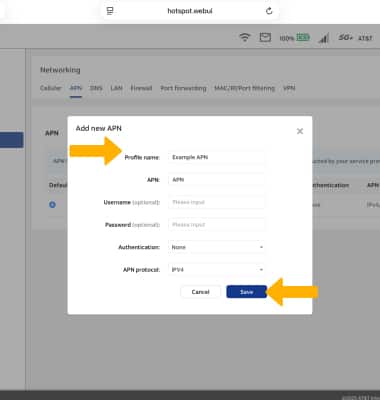Switch to the Cellular tab
The height and width of the screenshot is (400, 380).
tap(51, 88)
